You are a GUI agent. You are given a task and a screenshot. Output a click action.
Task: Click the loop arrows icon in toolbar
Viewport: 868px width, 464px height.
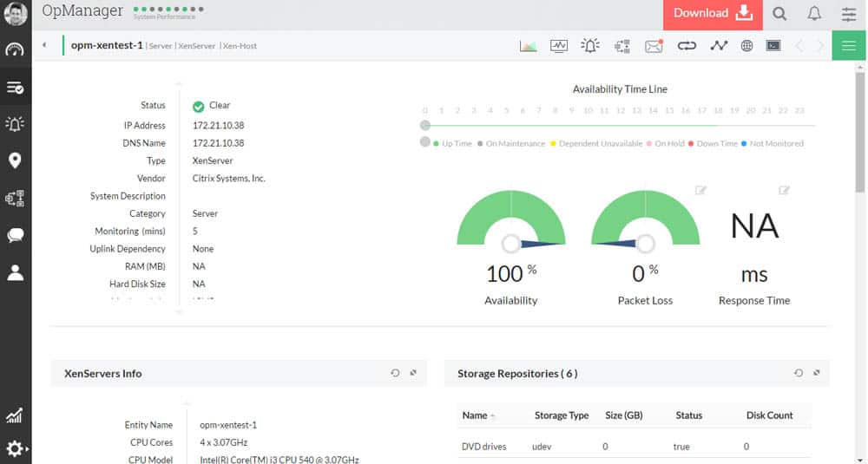click(687, 46)
